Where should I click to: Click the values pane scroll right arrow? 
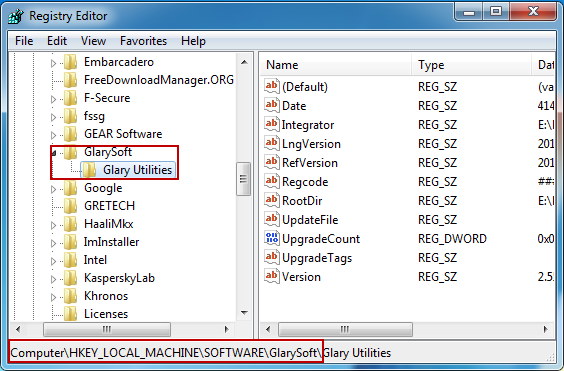point(546,329)
